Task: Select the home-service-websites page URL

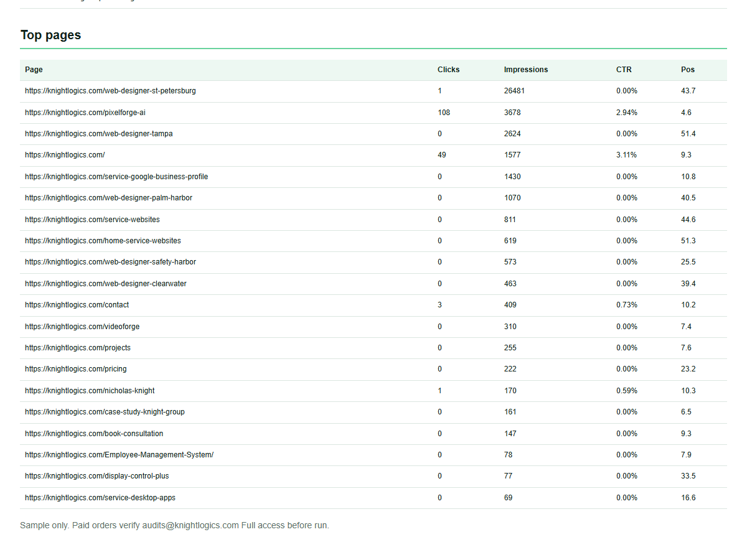Action: [x=103, y=241]
